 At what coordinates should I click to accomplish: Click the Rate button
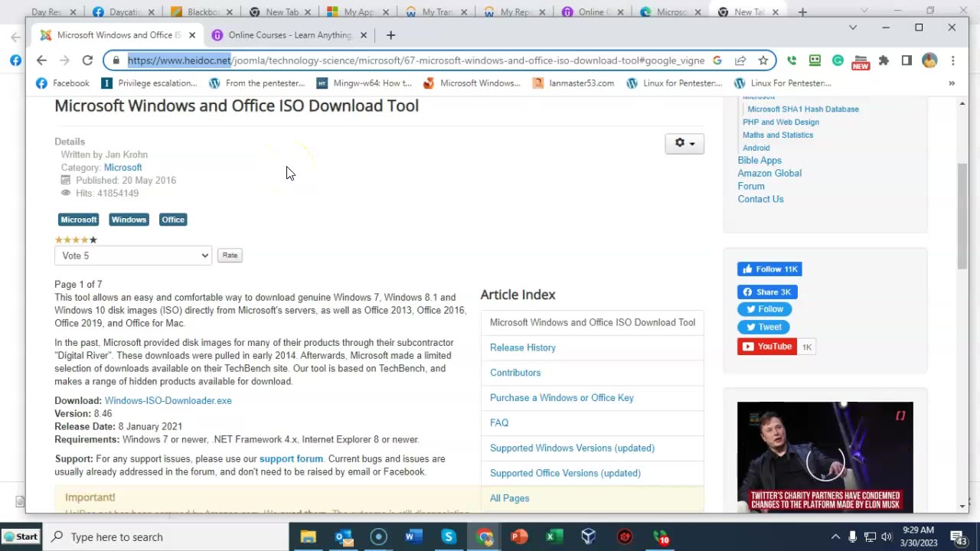click(x=230, y=255)
